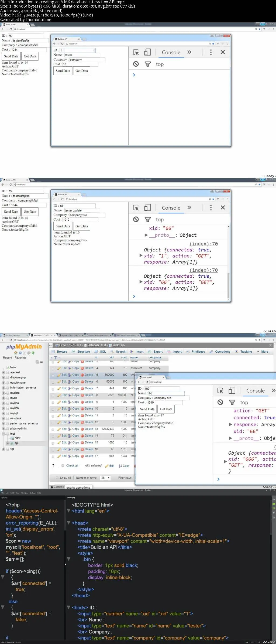The width and height of the screenshot is (276, 644).
Task: Open the filter icon in the empty-console DevTools
Action: tap(148, 64)
